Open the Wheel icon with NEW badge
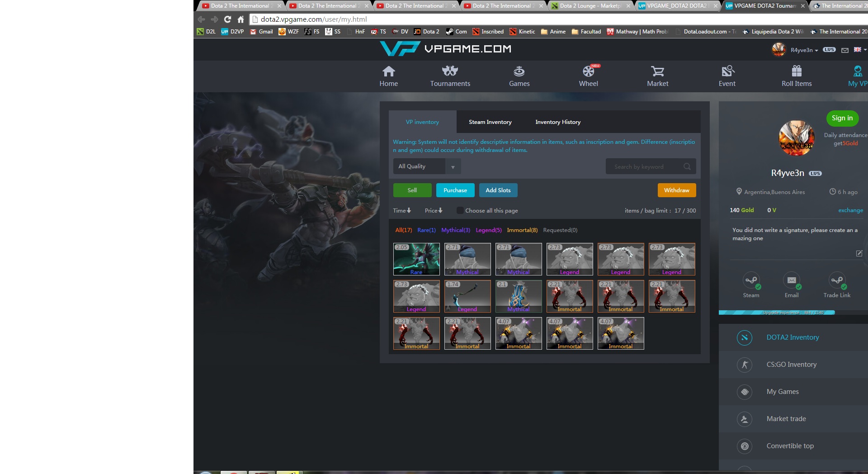Screen dimensions: 868x474 pos(589,71)
